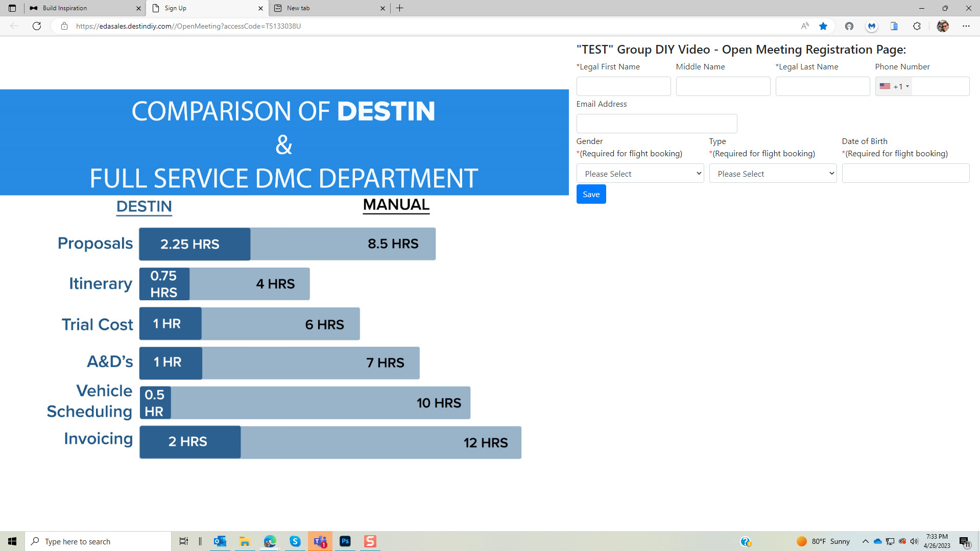Open Task View on the taskbar
The image size is (980, 551).
184,541
